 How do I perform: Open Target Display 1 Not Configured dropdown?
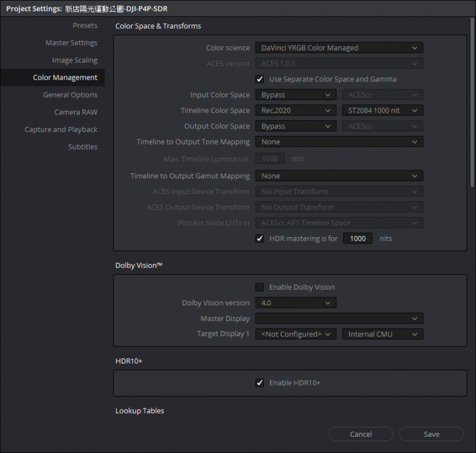295,334
